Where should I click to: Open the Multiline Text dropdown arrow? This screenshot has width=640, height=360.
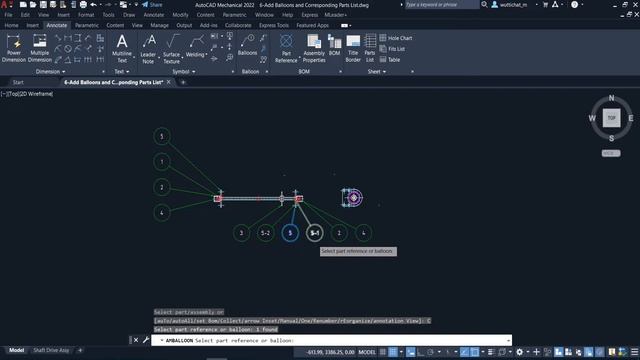pos(134,58)
